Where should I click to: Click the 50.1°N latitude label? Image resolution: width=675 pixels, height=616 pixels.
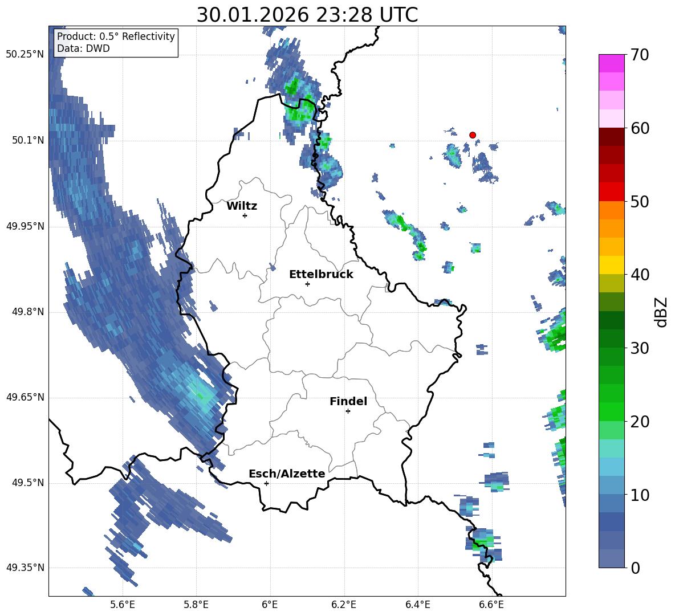click(x=28, y=140)
